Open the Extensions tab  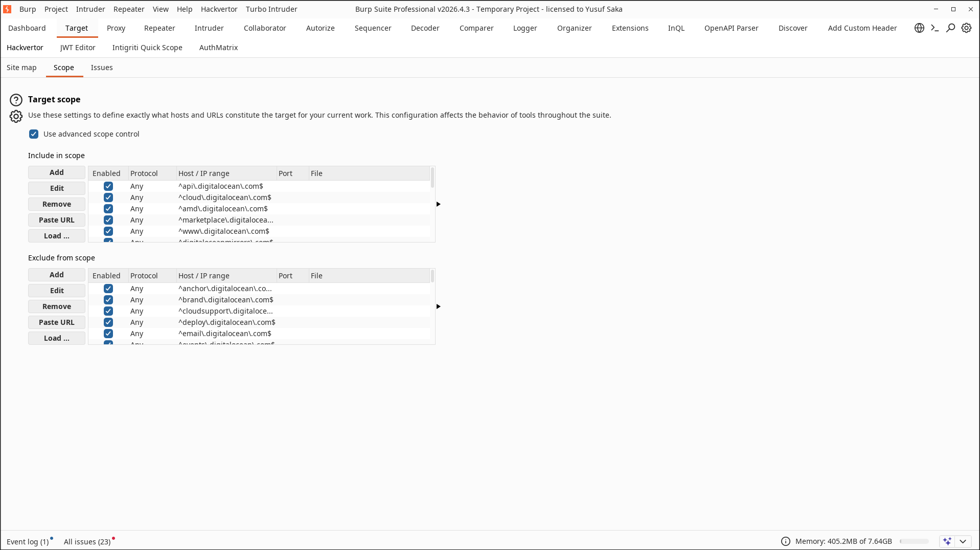coord(630,28)
